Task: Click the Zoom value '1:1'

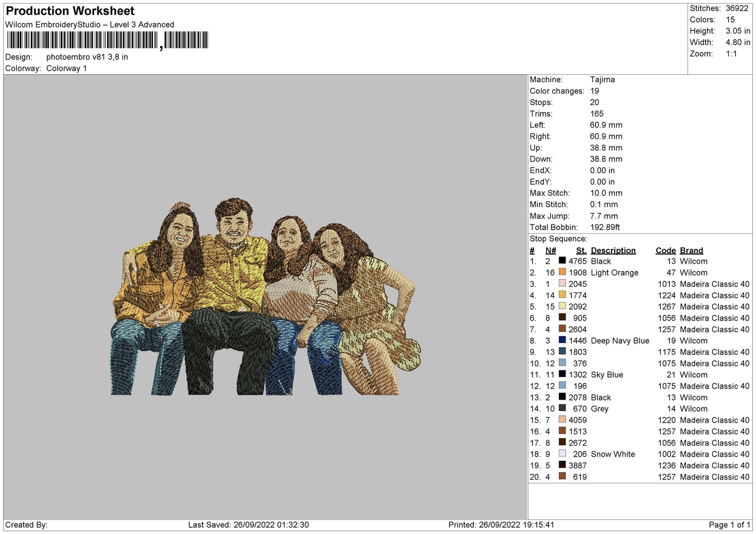Action: (731, 54)
